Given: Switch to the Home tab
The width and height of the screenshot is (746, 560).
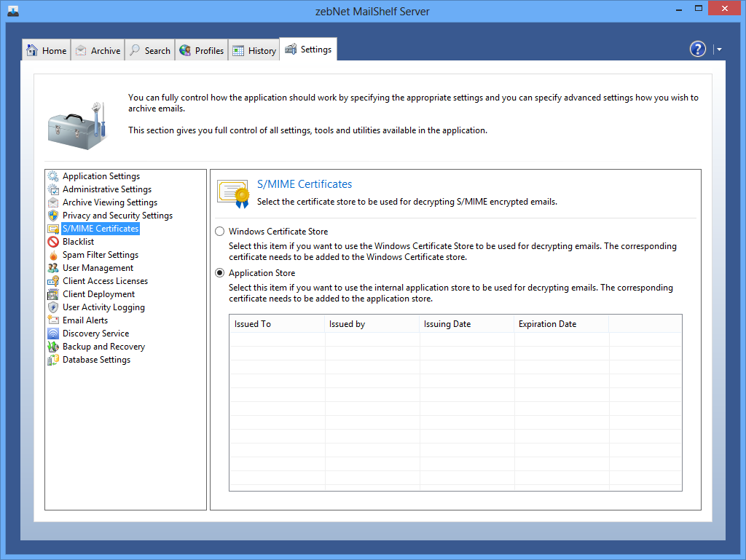Looking at the screenshot, I should point(47,50).
